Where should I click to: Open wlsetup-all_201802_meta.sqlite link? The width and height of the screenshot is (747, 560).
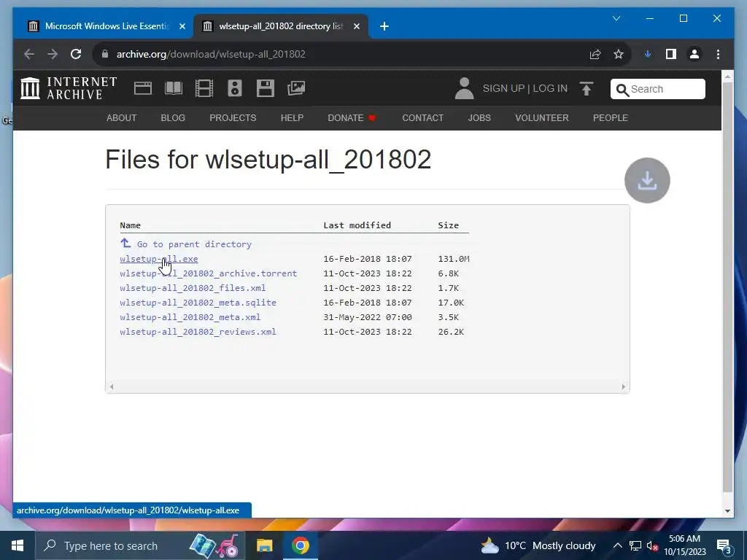click(198, 303)
